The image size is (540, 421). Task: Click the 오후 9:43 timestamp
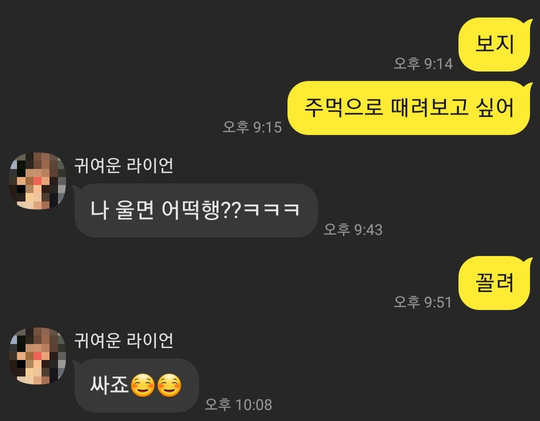coord(353,229)
